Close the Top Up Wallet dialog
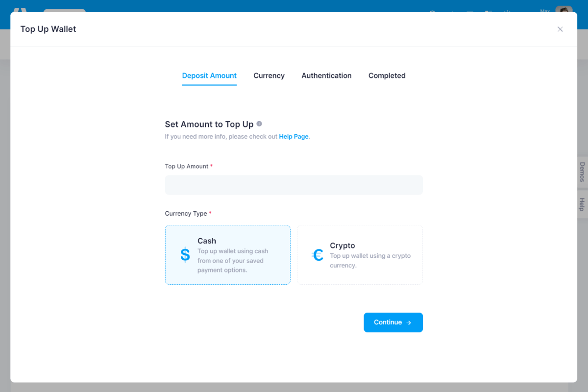 point(560,29)
